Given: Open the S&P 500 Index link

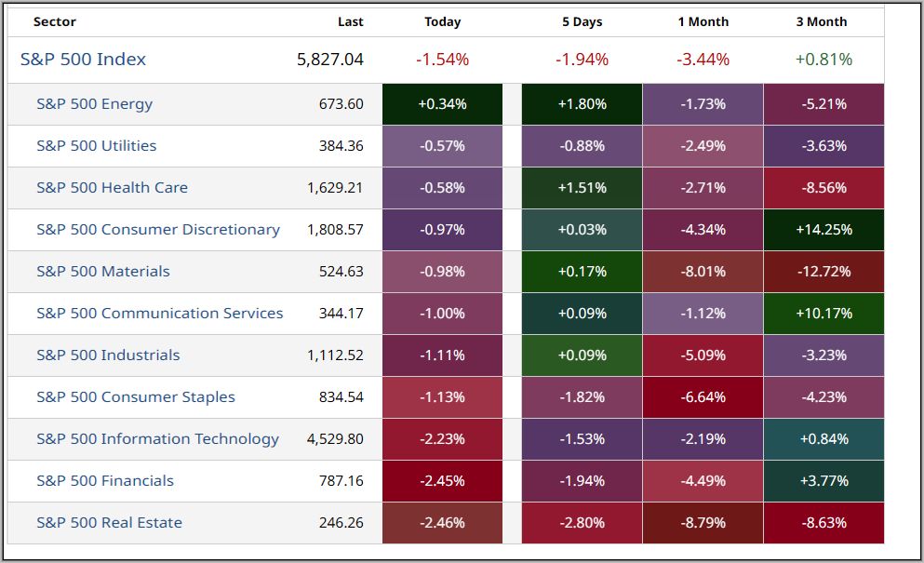Looking at the screenshot, I should point(83,60).
